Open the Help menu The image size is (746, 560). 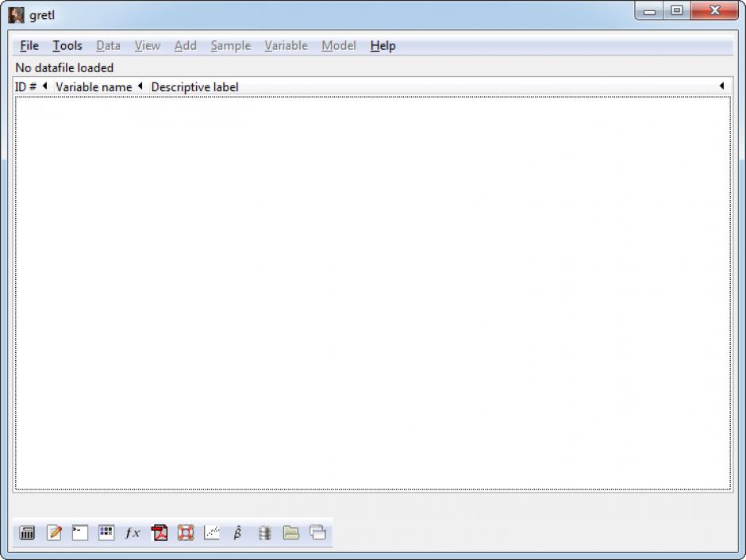pos(383,46)
